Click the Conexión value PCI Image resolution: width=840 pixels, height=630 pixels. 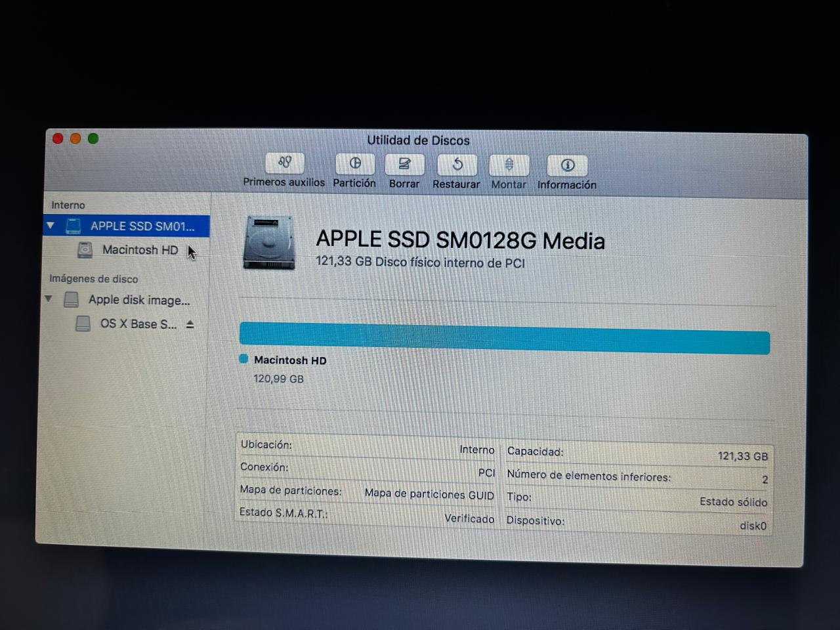pyautogui.click(x=486, y=472)
